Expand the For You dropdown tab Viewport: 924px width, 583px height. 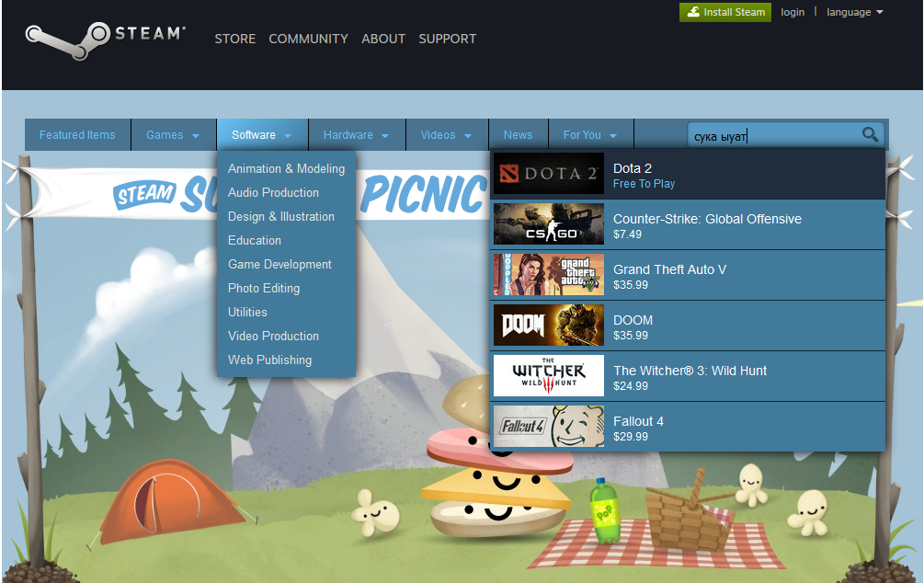click(590, 135)
